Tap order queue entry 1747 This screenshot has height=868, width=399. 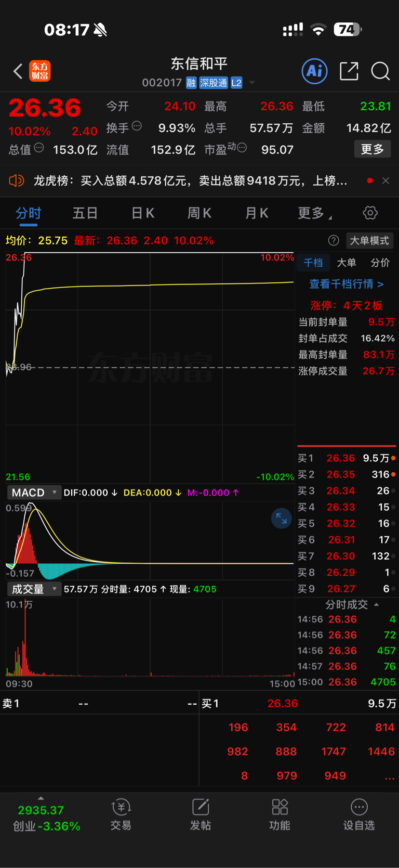[334, 752]
